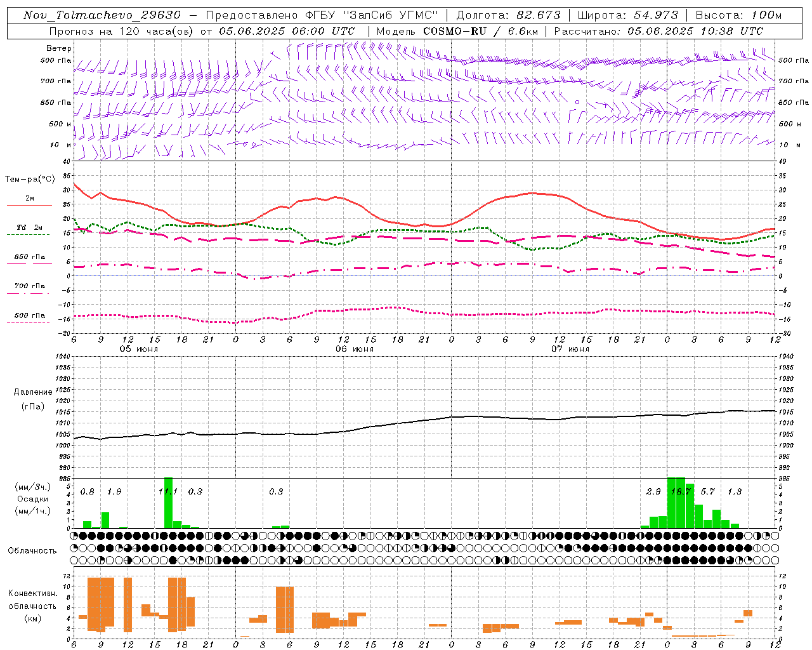The image size is (812, 650).
Task: Click the precipitation total 1.9
Action: pyautogui.click(x=114, y=491)
